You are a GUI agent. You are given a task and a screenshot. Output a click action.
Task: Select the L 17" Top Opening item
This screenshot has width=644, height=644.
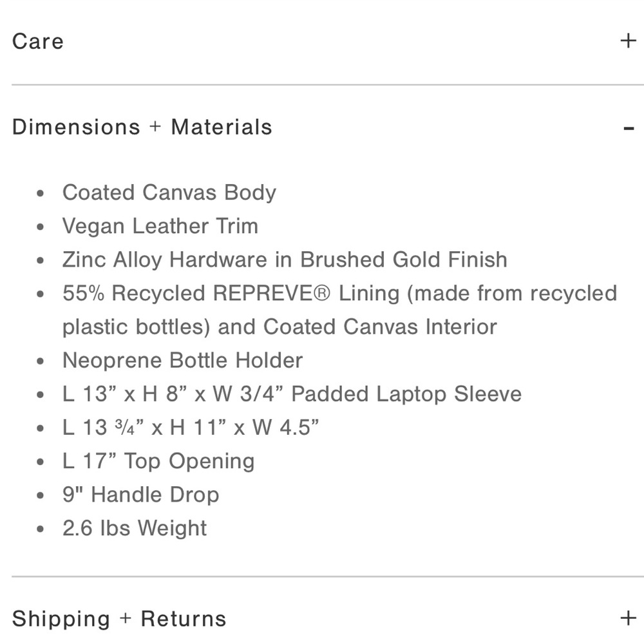pos(158,461)
